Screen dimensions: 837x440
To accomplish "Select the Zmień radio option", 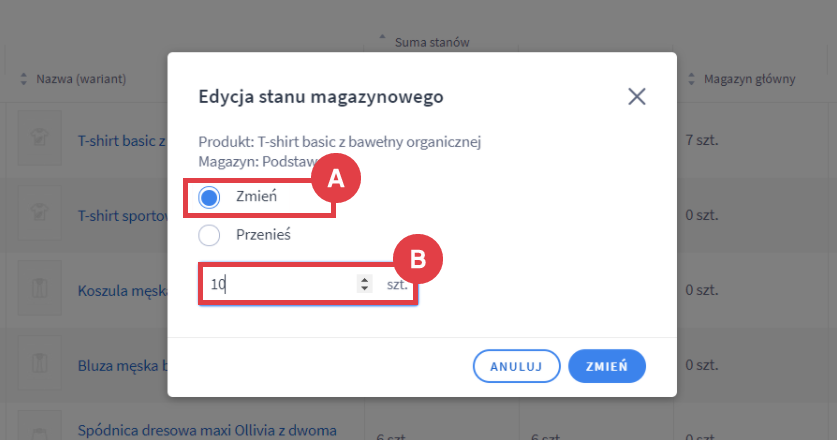I will (209, 197).
